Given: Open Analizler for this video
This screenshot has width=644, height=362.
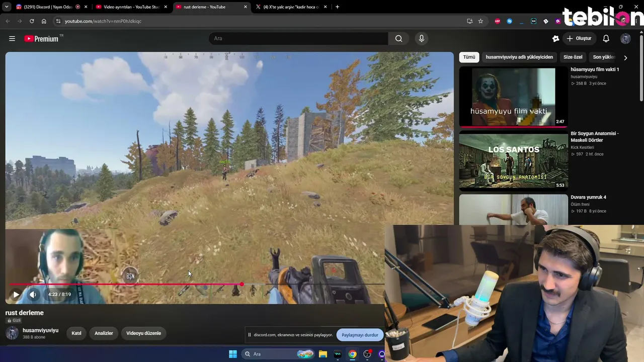Looking at the screenshot, I should point(104,333).
